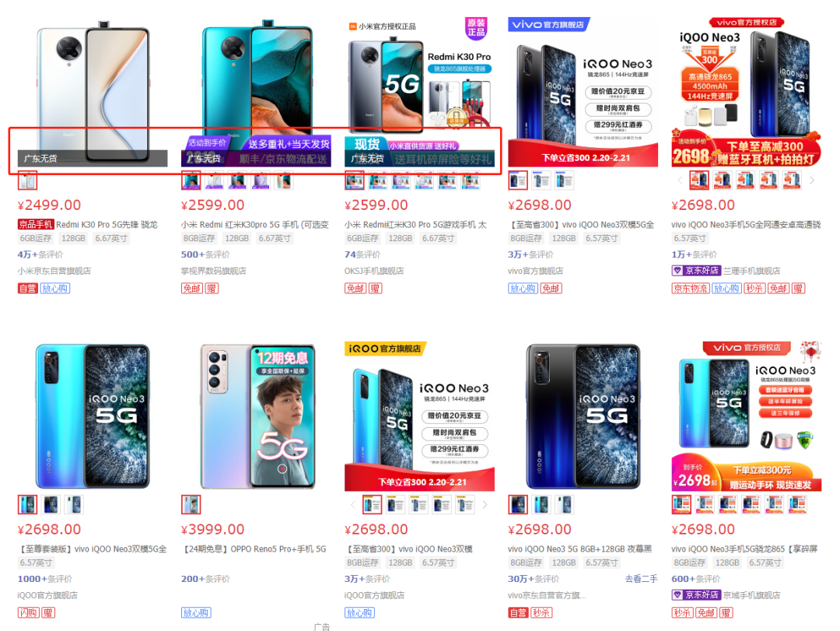Select the 128GB spec tag under the ¥2499 Redmi
Image resolution: width=840 pixels, height=631 pixels.
click(73, 238)
